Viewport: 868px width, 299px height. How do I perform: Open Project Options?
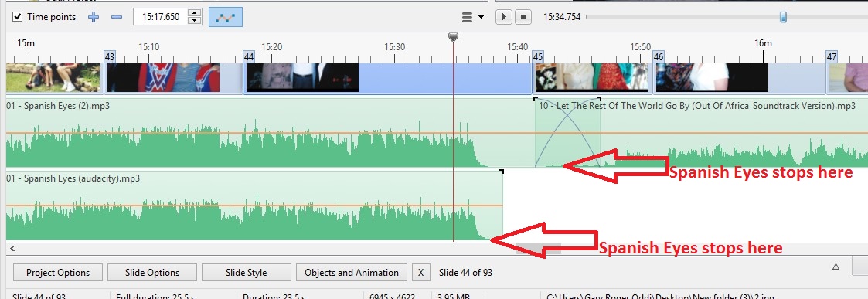[58, 273]
